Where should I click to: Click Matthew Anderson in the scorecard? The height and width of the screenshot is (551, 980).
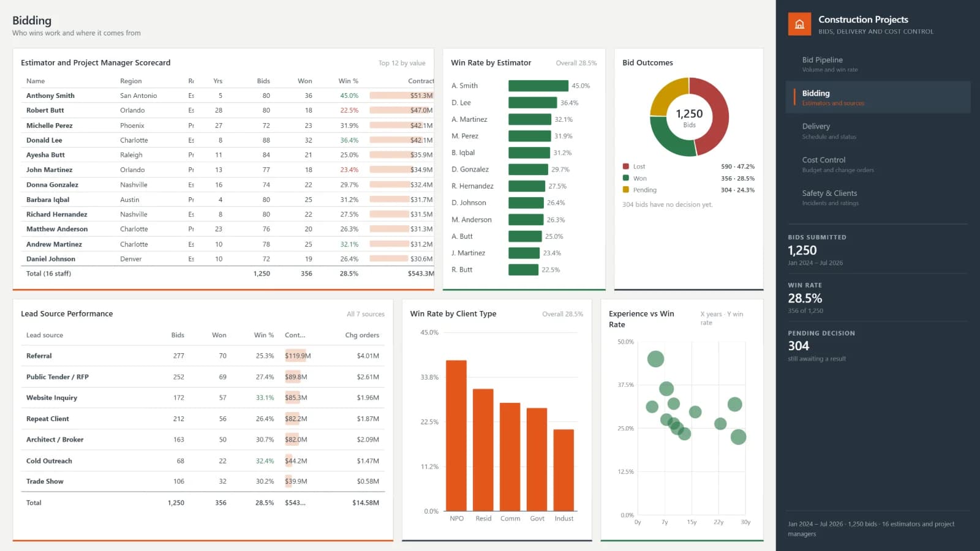pos(57,229)
